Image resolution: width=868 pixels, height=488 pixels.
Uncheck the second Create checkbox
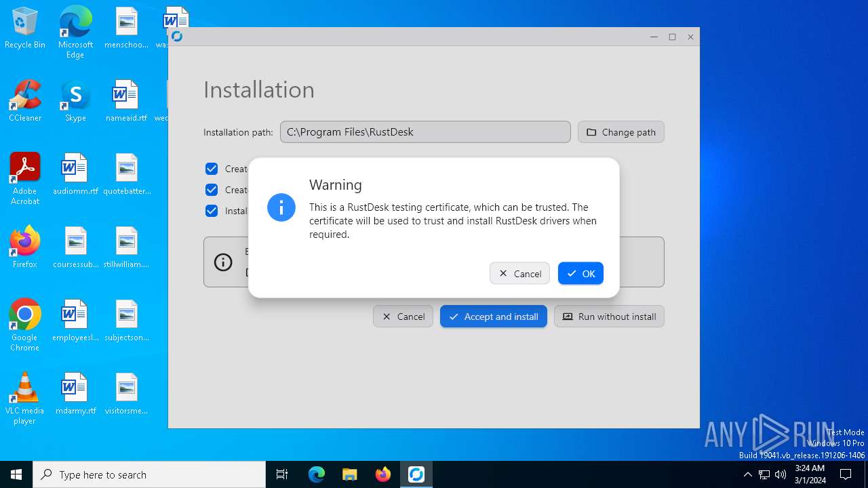[x=212, y=190]
